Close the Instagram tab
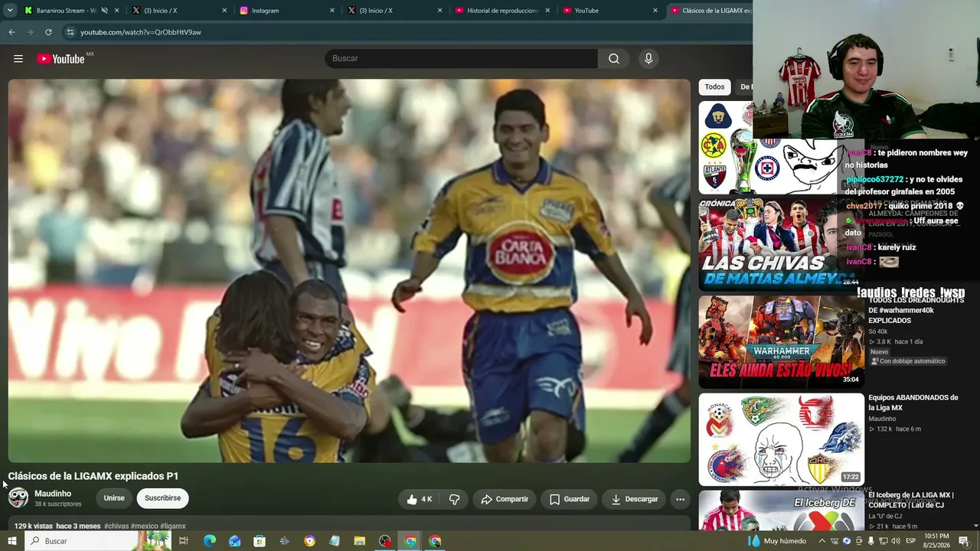This screenshot has width=980, height=551. (332, 11)
